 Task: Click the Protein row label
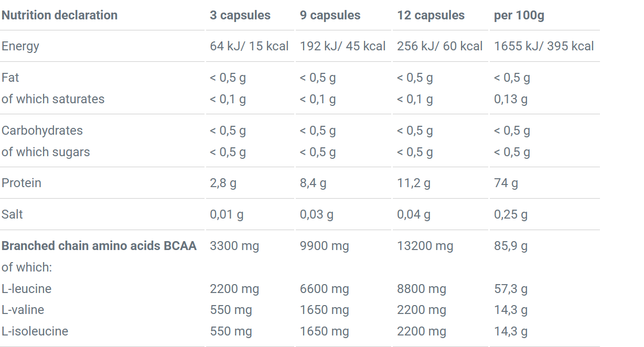(x=22, y=183)
